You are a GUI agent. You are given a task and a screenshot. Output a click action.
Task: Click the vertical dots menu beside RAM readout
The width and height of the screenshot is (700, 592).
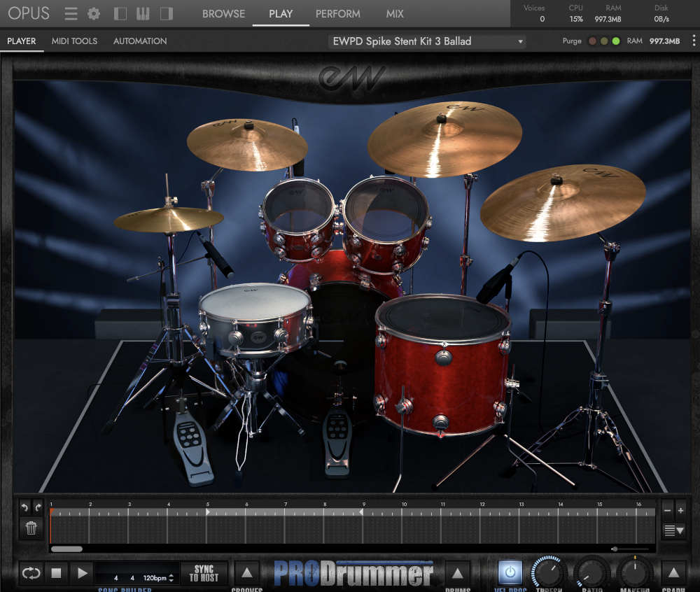tap(695, 41)
